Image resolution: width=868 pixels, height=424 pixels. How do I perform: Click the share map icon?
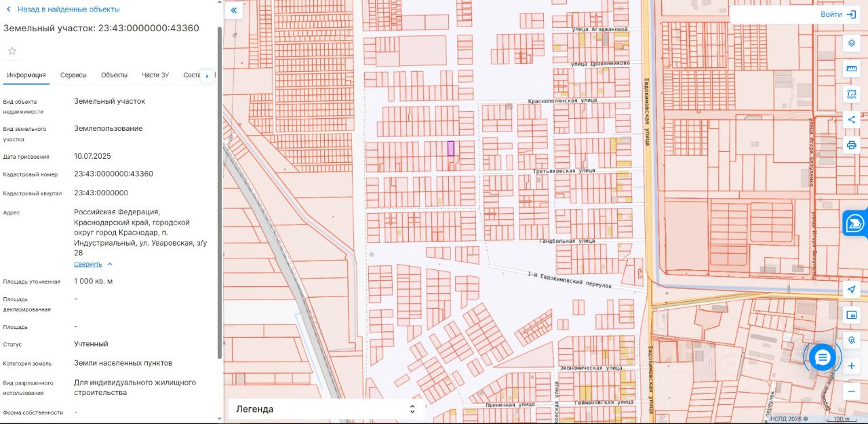(852, 119)
